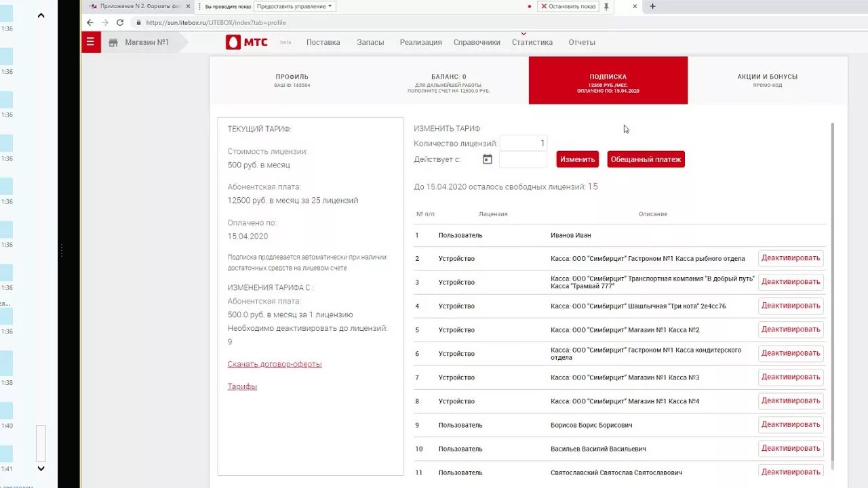
Task: Deactivate the Магазин №1 Касса №4 device
Action: (791, 401)
